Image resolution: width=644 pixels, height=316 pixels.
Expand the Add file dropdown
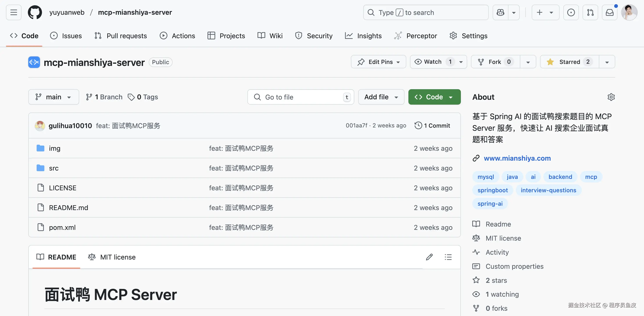click(381, 97)
